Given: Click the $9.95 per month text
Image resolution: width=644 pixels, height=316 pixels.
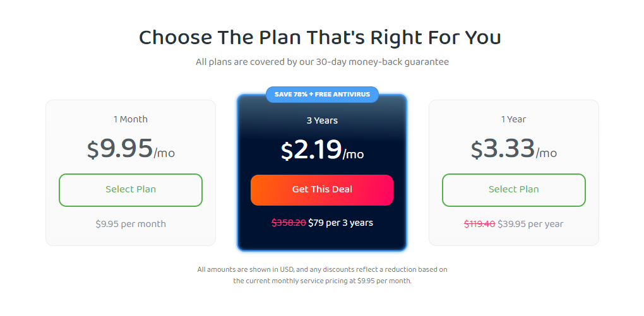Looking at the screenshot, I should (131, 224).
